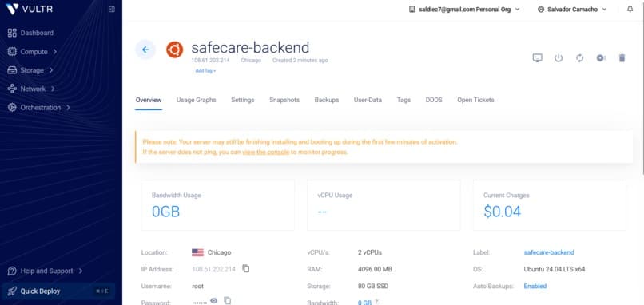
Task: Click the power stop server icon
Action: (x=559, y=57)
